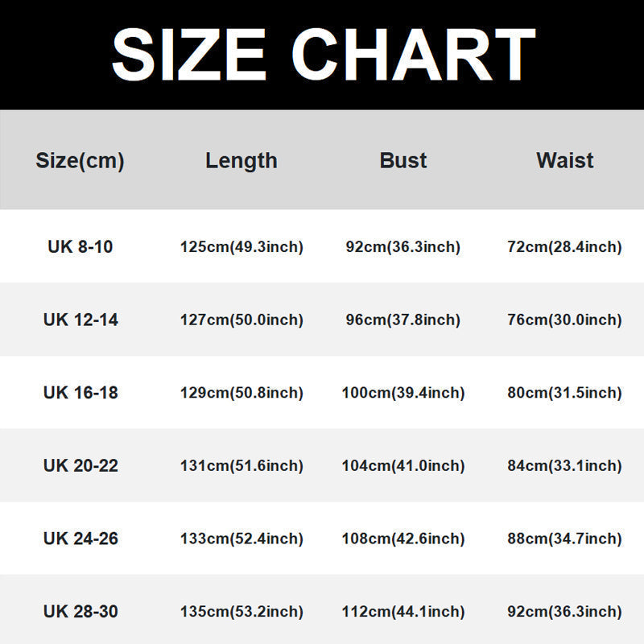This screenshot has width=644, height=644.
Task: Click the 108cm(42.6inch) bust cell
Action: pyautogui.click(x=403, y=539)
